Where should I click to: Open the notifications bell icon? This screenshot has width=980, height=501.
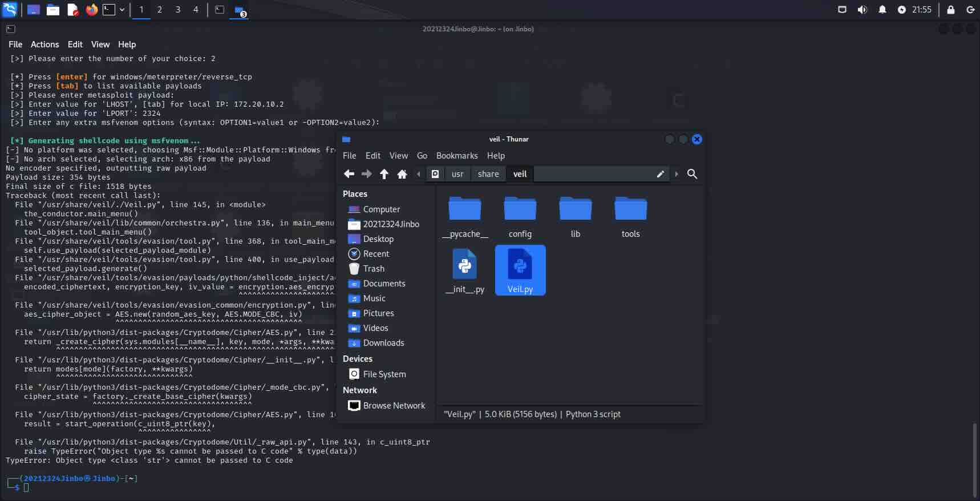click(x=882, y=10)
